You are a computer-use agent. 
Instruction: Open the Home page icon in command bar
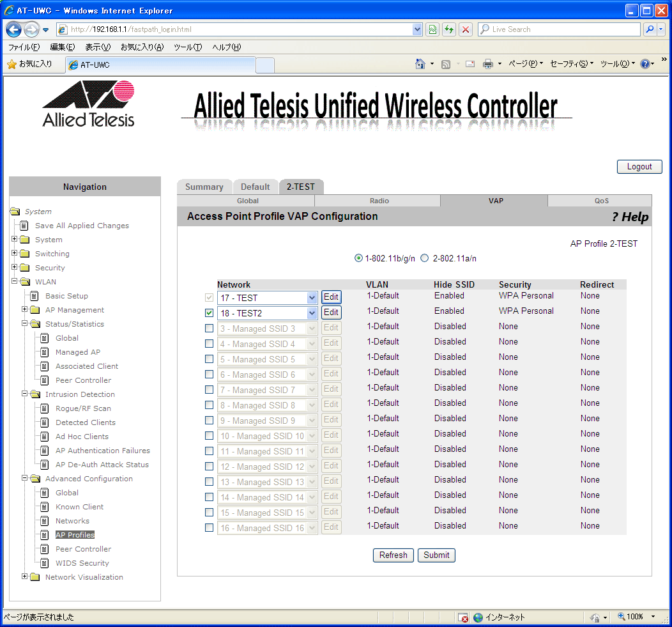(420, 64)
